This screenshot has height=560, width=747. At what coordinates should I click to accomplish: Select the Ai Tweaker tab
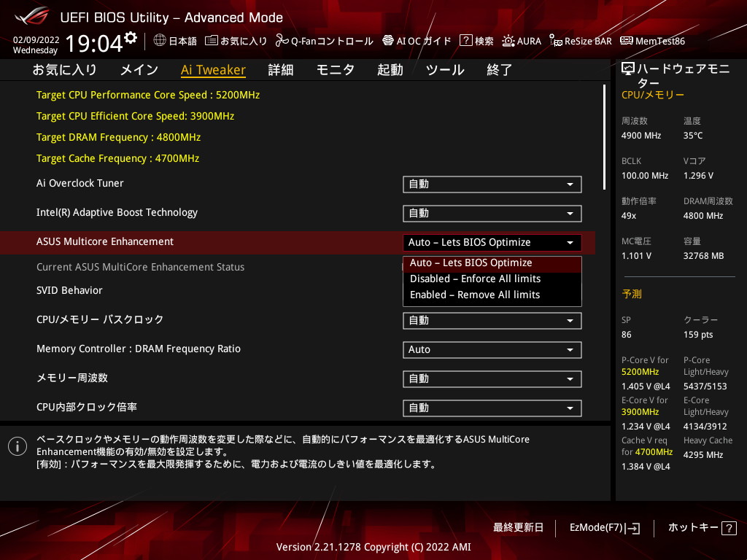(x=213, y=70)
